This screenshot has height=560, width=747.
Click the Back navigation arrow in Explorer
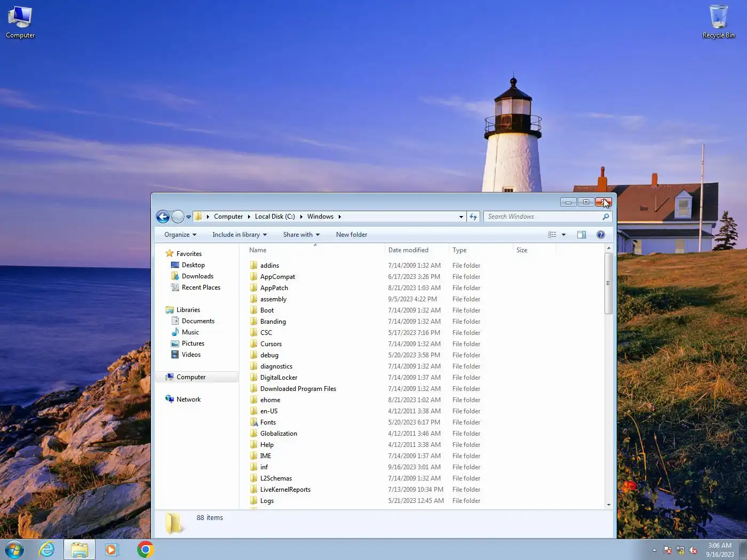point(163,217)
